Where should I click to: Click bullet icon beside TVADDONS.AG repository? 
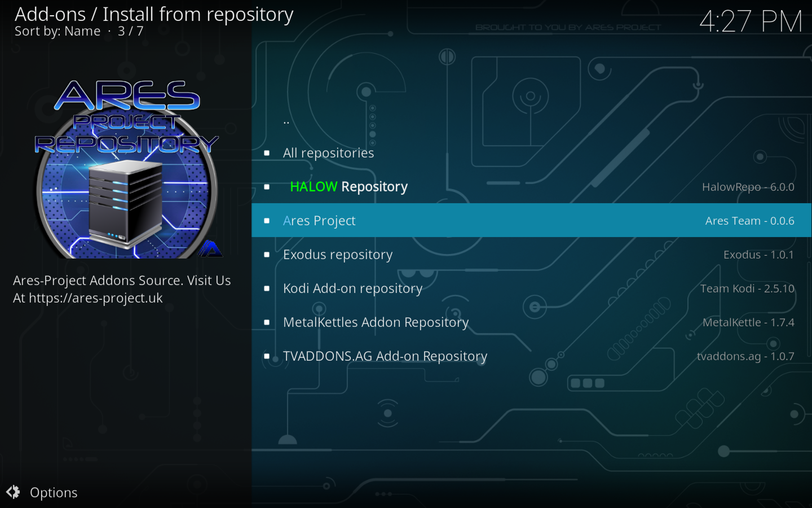(267, 356)
